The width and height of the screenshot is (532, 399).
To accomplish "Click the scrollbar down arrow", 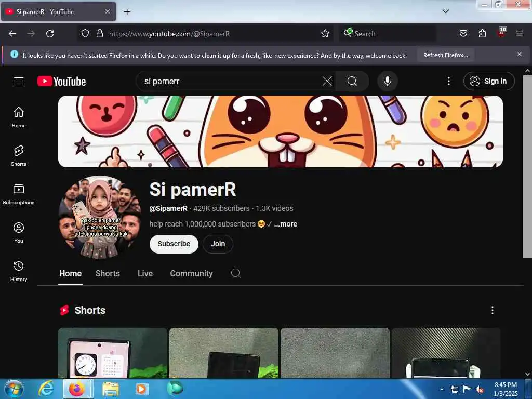I will [x=527, y=374].
